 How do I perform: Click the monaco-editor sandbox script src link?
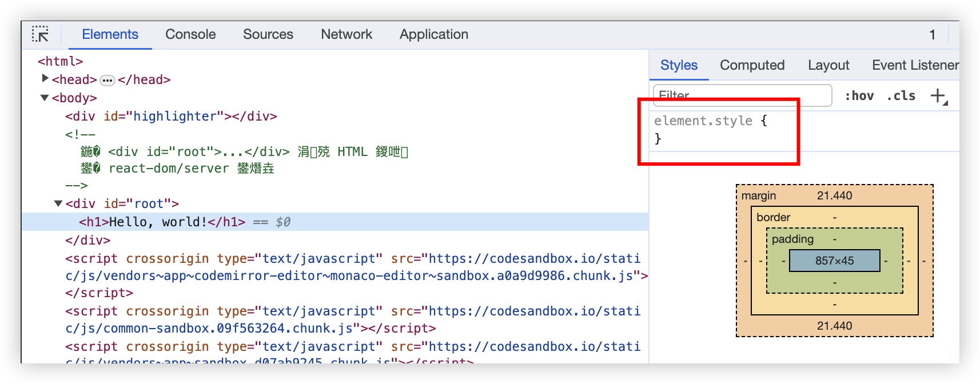click(353, 267)
